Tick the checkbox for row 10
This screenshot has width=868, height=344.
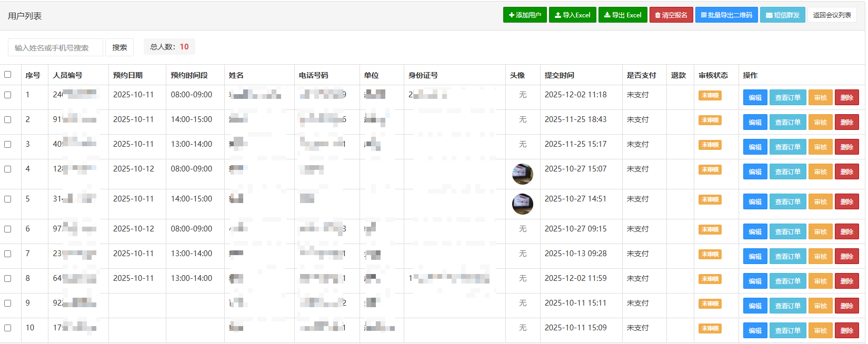(8, 328)
